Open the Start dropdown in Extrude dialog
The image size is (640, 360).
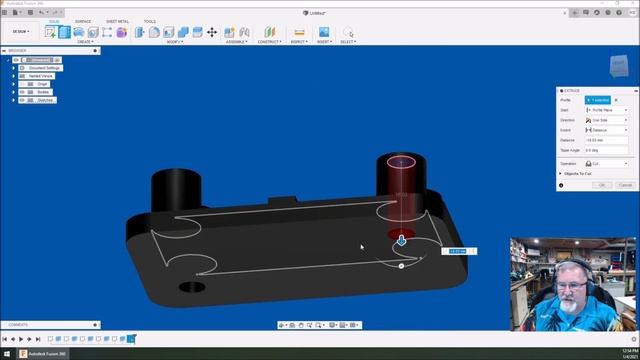tap(607, 110)
